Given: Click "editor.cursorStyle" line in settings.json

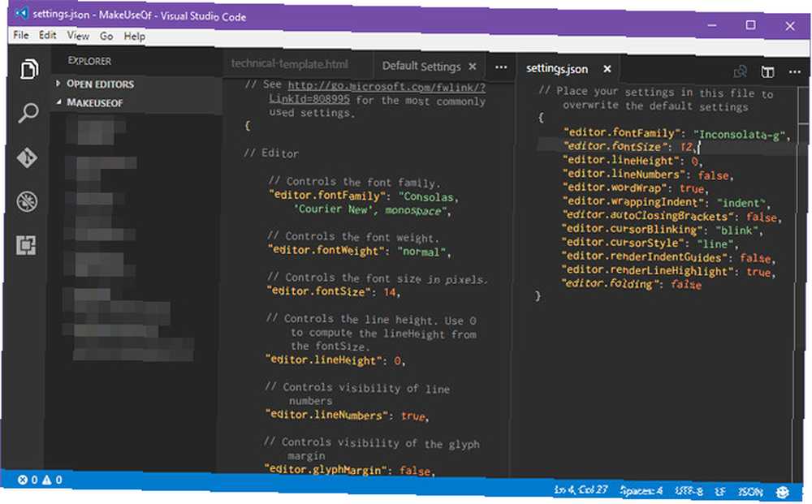Looking at the screenshot, I should click(x=650, y=243).
